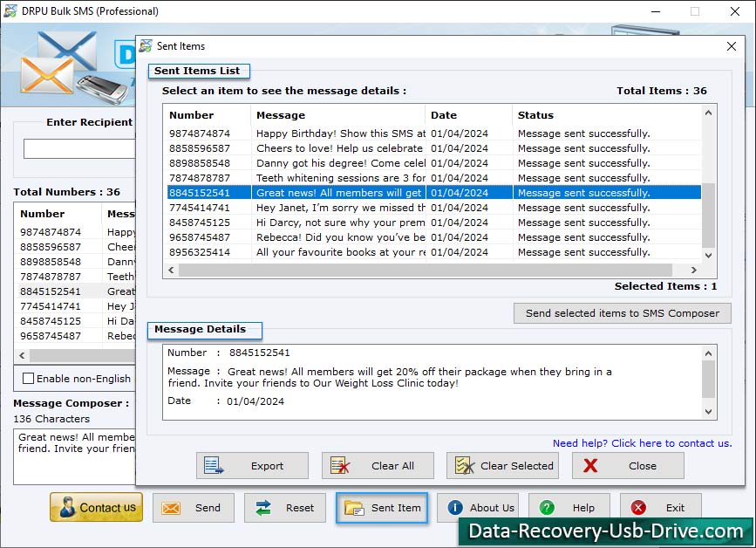Click sent list horizontal scroll right arrow
This screenshot has width=756, height=548.
pos(694,271)
